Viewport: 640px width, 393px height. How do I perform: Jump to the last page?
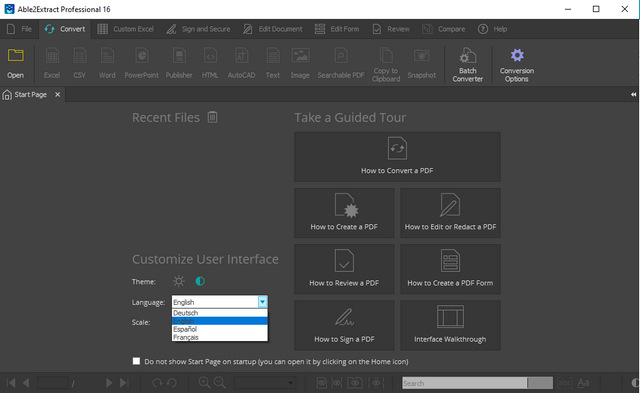[x=124, y=383]
